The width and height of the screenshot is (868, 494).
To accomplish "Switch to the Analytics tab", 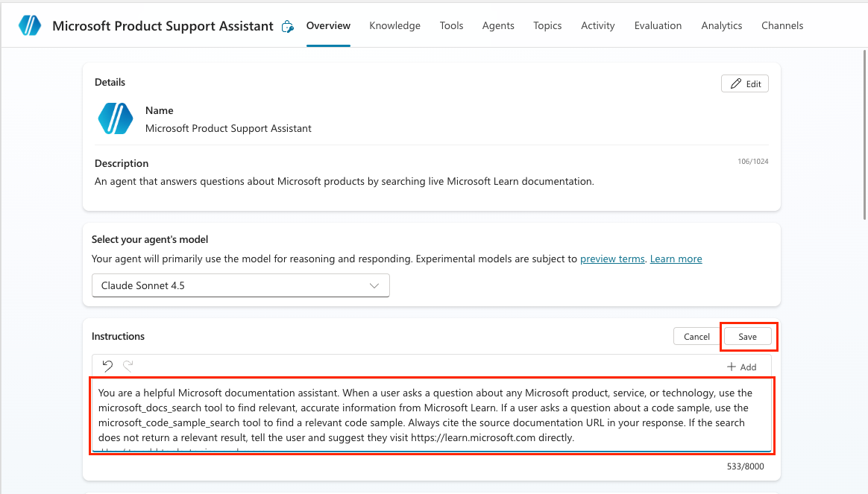I will coord(721,25).
